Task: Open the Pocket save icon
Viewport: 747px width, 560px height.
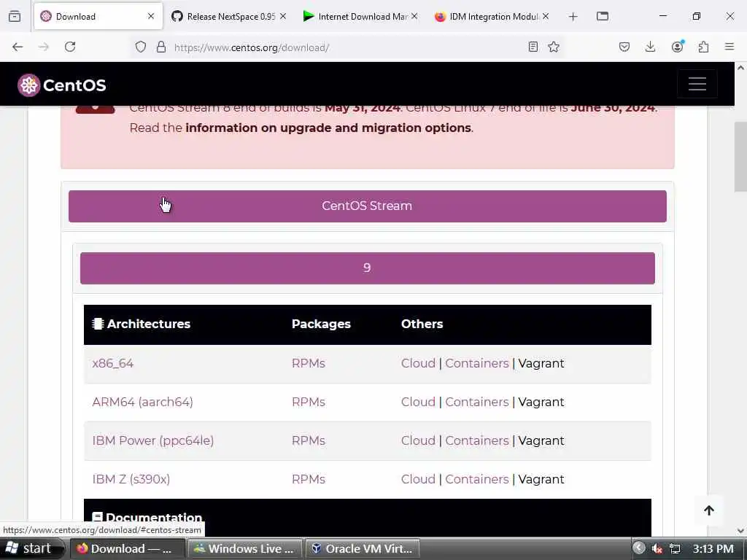Action: (x=624, y=47)
